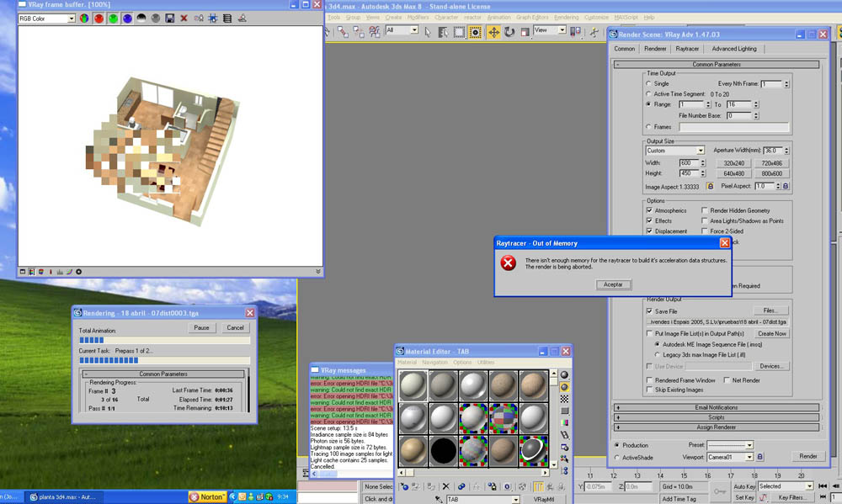Enable Force 2-Sided checkbox
Viewport: 842px width, 504px height.
(705, 231)
